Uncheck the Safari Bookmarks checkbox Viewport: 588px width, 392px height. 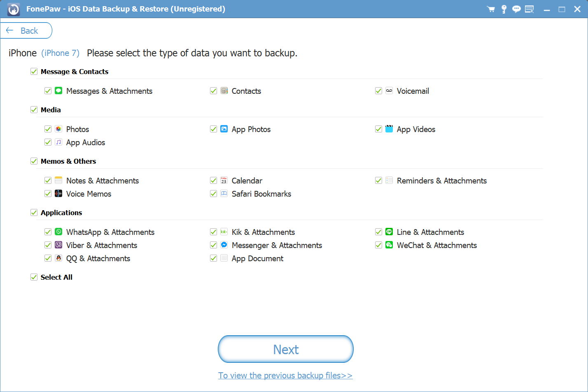point(213,193)
